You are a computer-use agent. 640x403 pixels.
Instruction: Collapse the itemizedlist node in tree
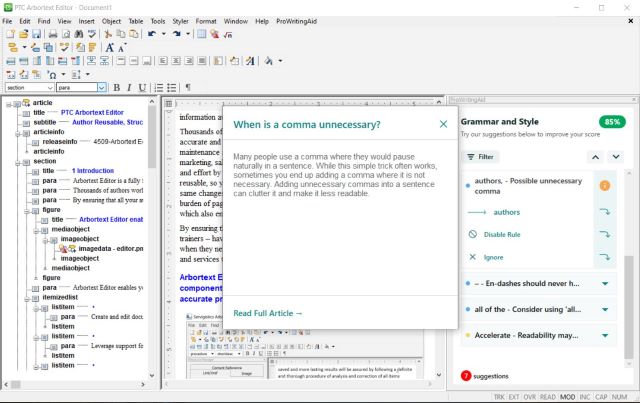[x=27, y=298]
